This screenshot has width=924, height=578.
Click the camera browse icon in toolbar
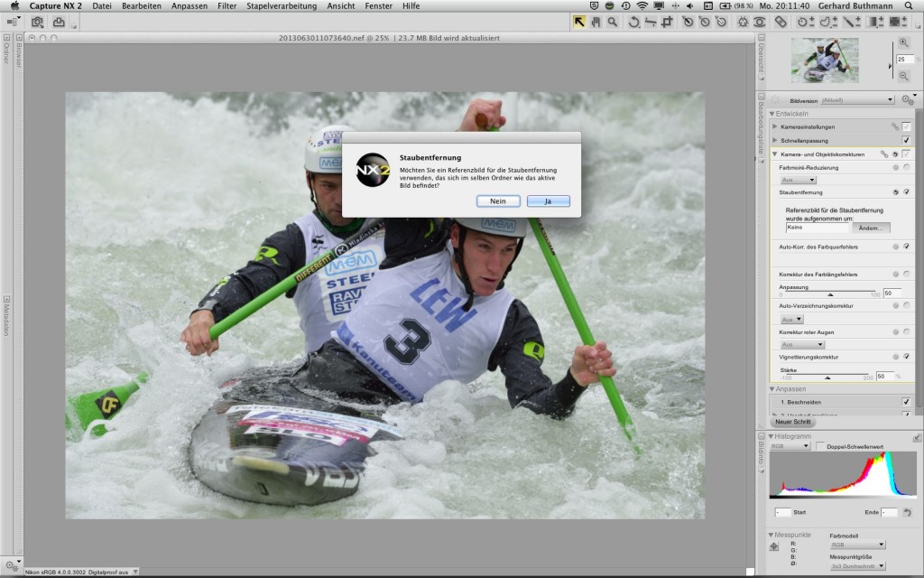click(37, 22)
